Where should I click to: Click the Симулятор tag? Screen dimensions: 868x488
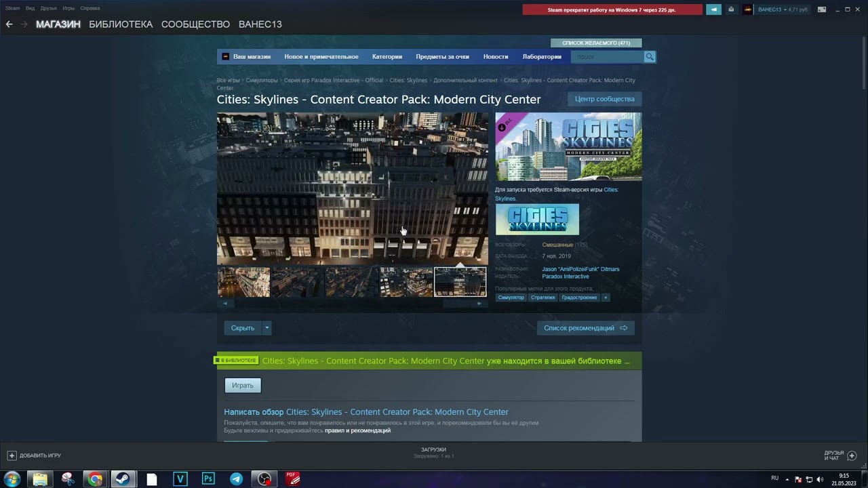pos(511,298)
